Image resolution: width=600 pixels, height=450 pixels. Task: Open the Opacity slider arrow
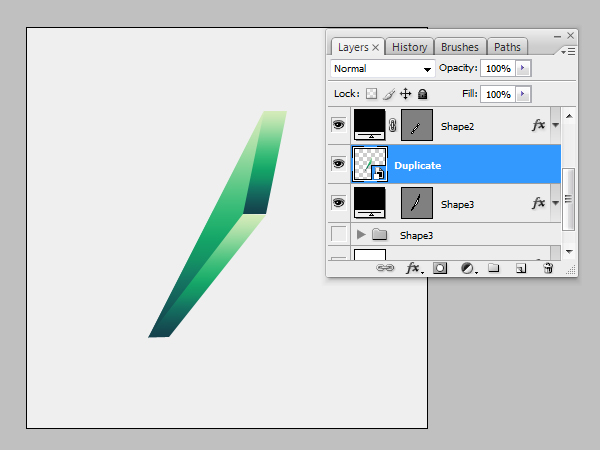[x=523, y=68]
